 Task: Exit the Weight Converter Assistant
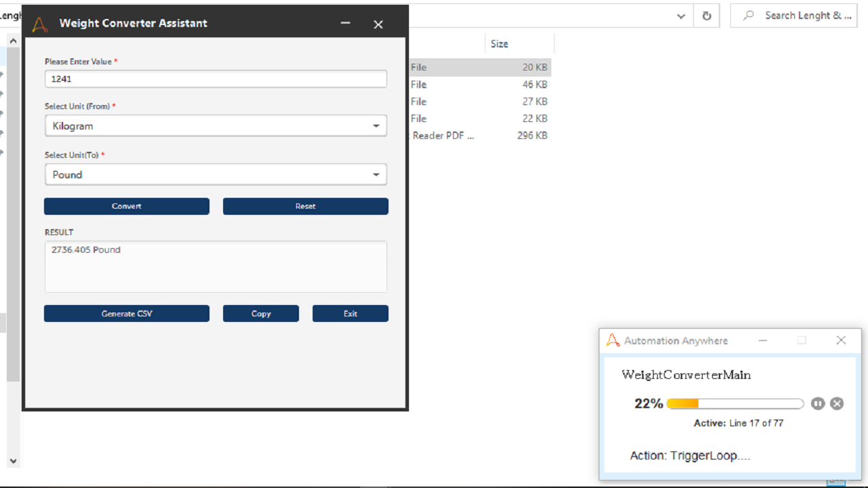coord(351,314)
